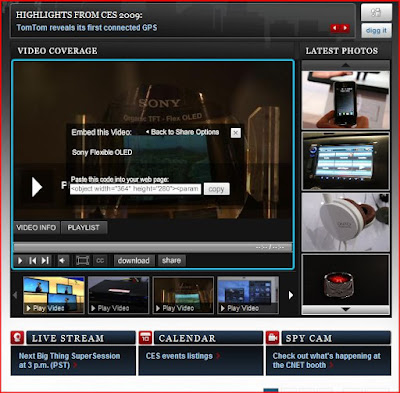
Task: Go back to Share Options
Action: 182,132
